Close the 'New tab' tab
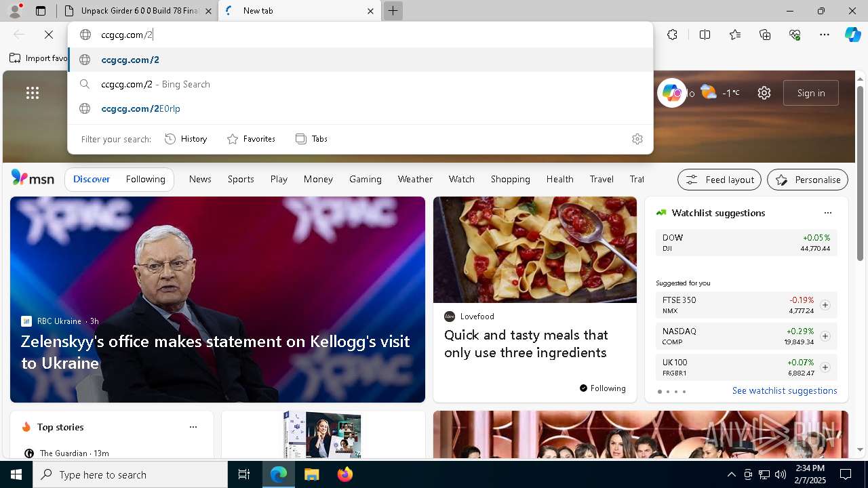Screen dimensions: 868x488 [x=370, y=11]
